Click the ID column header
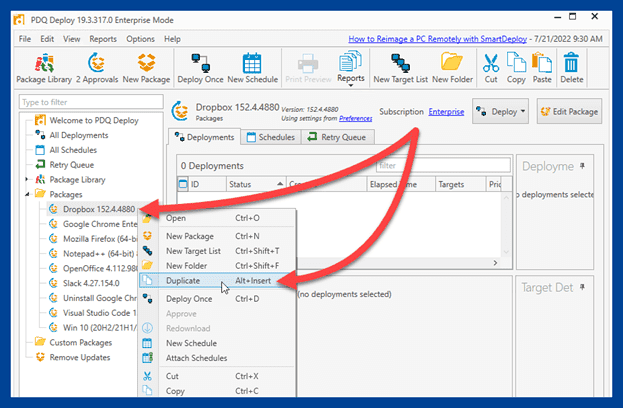 coord(206,184)
